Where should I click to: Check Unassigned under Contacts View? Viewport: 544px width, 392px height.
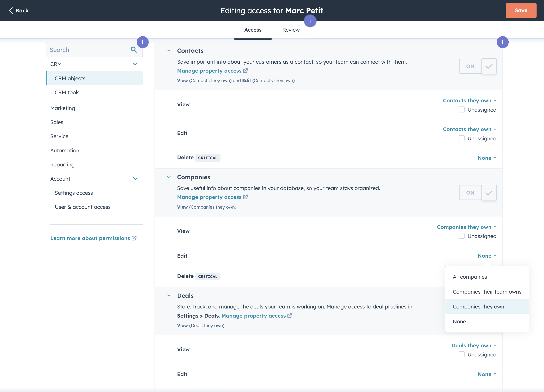461,110
